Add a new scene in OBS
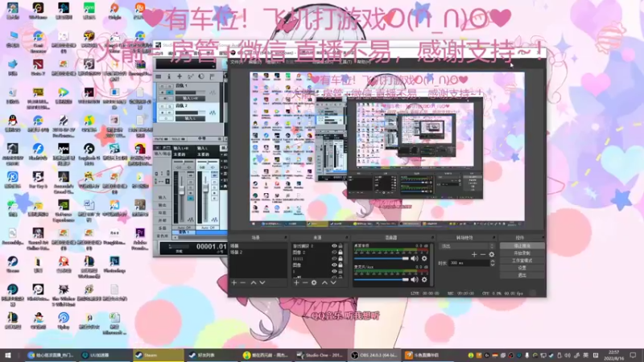Screen dimensions: 644x362 pyautogui.click(x=234, y=283)
